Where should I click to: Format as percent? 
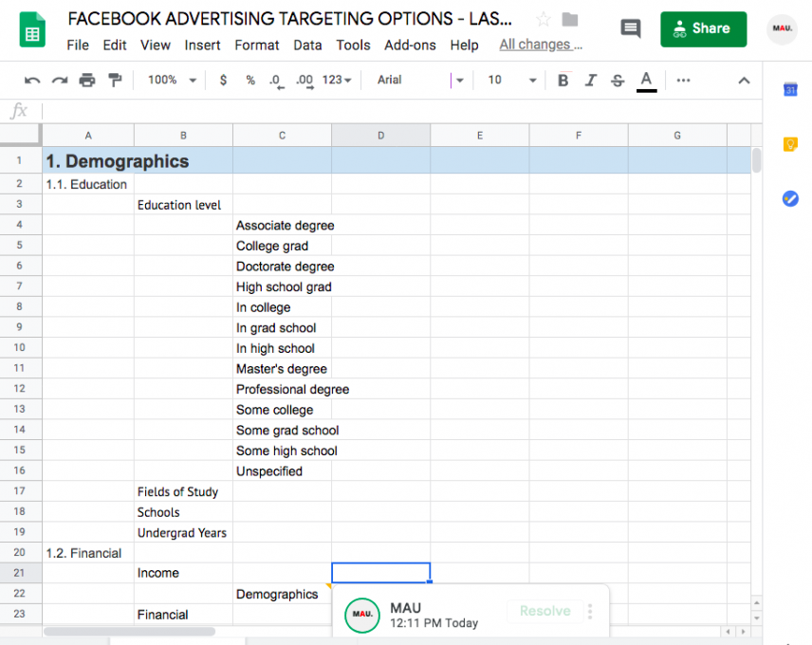pos(250,80)
